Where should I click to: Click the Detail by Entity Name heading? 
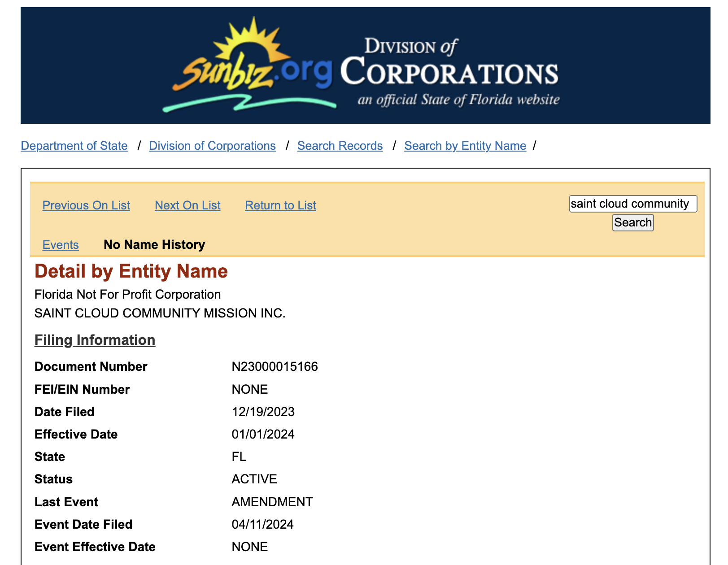pos(131,271)
